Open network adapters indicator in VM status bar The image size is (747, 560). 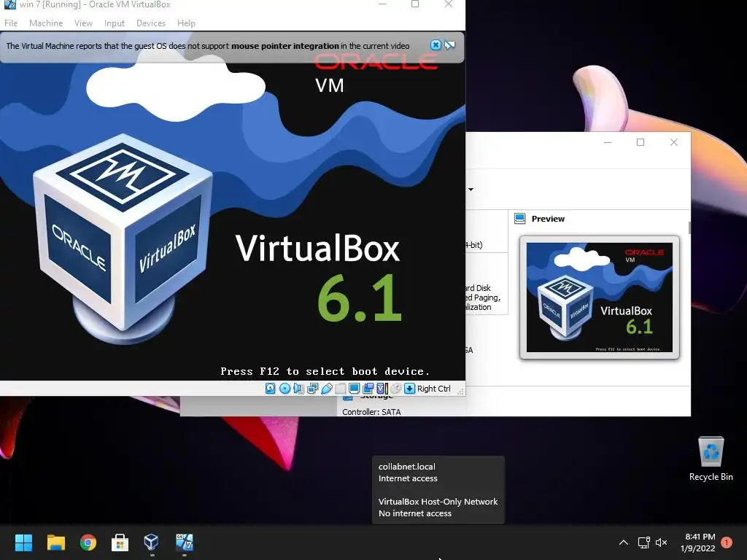[x=312, y=389]
